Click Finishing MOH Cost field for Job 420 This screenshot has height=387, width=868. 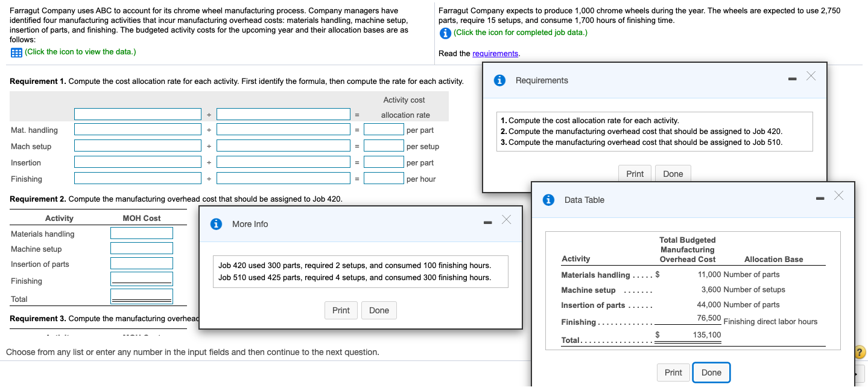coord(142,278)
